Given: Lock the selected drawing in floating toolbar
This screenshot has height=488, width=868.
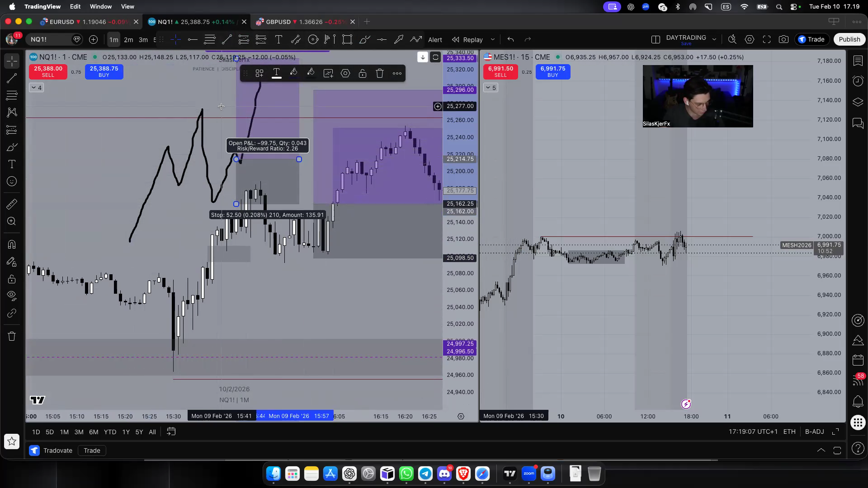Looking at the screenshot, I should click(363, 73).
